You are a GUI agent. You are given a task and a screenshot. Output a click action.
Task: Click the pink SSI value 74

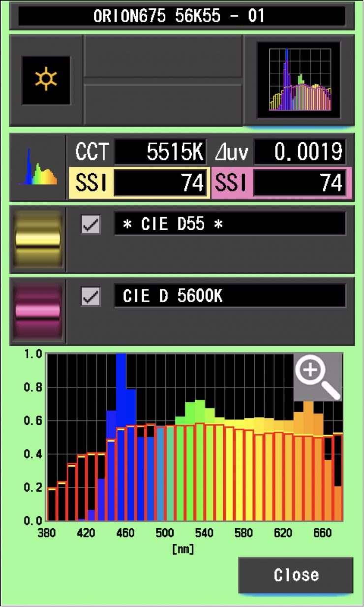300,183
